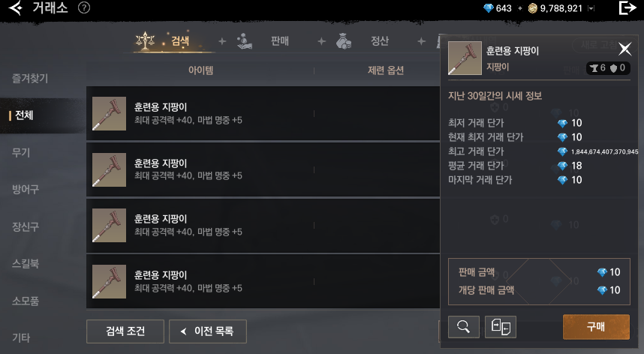Click the orange 구매 button
The width and height of the screenshot is (644, 354).
[x=596, y=326]
